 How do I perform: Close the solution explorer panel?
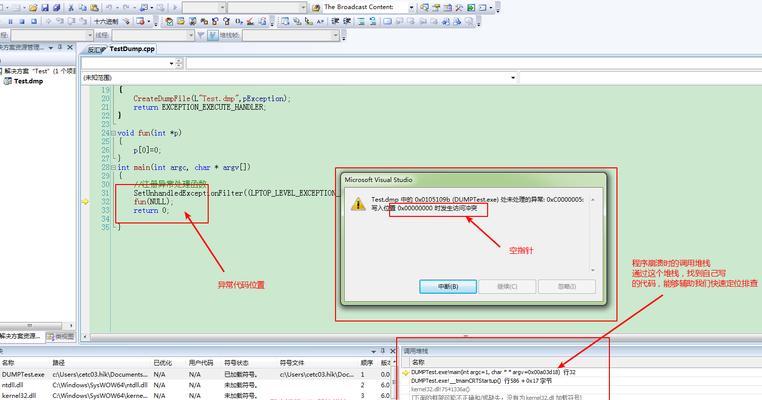coord(70,47)
